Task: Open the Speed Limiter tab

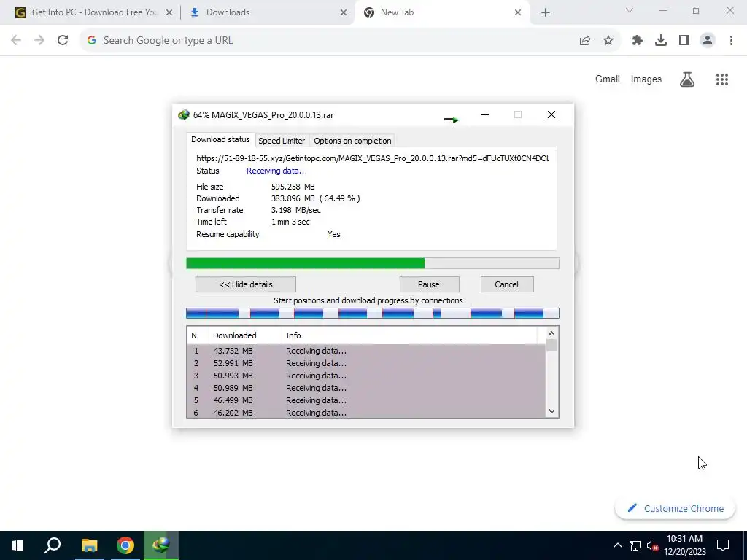Action: [x=282, y=141]
